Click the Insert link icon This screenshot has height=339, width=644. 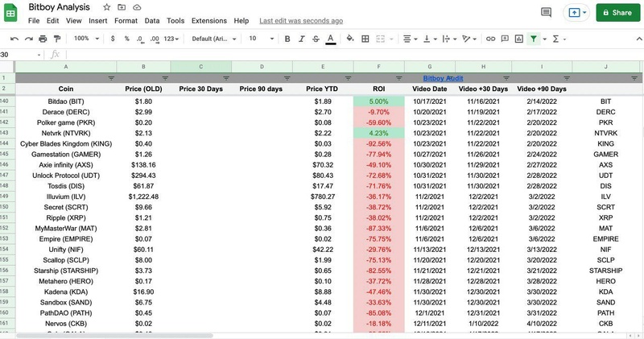click(x=490, y=39)
